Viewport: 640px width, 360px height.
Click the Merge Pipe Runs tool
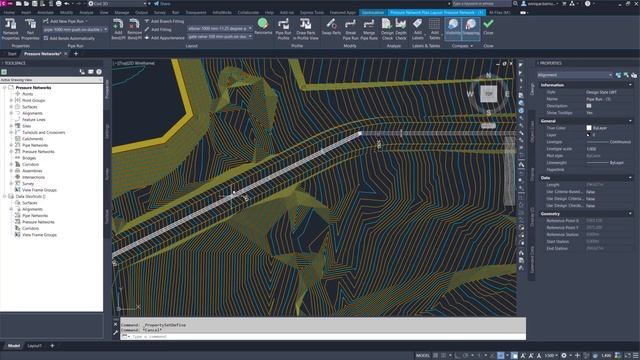(x=369, y=29)
